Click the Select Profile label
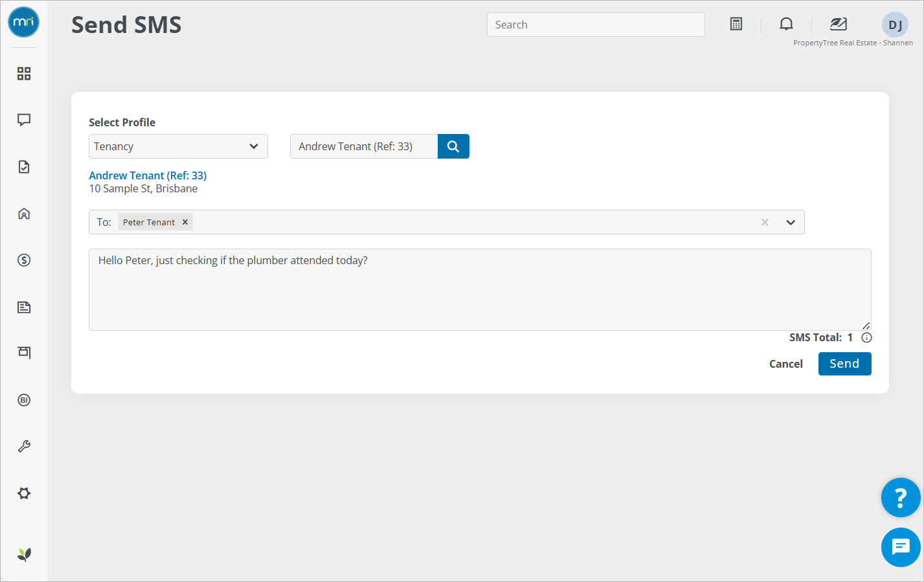Screen dimensions: 924x582 click(x=122, y=122)
